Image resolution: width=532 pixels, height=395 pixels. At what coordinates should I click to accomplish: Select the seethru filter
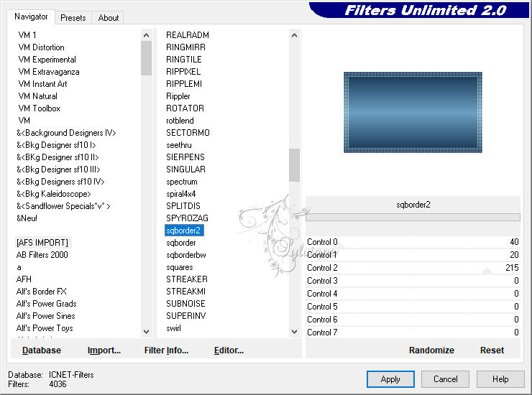(x=179, y=145)
